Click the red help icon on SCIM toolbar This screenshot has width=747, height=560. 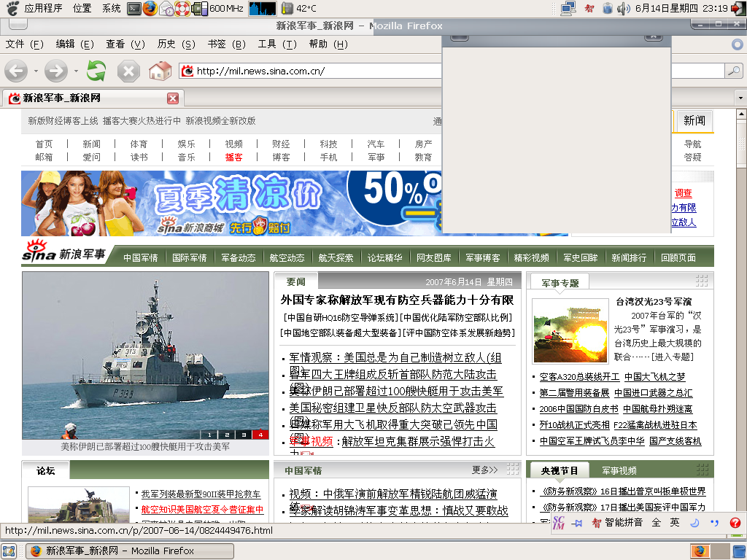point(735,523)
